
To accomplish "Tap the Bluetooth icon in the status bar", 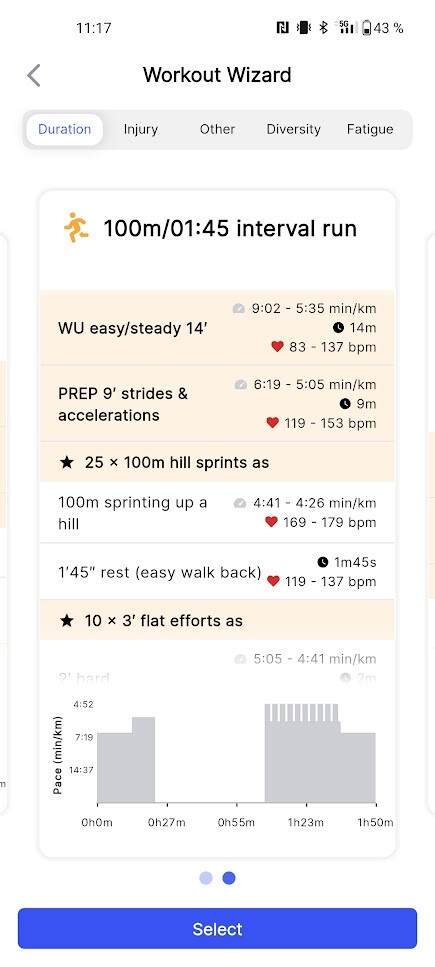I will coord(323,28).
